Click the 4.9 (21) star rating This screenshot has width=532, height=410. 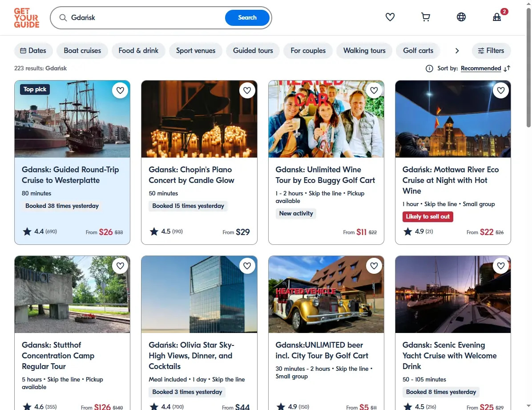pyautogui.click(x=418, y=231)
